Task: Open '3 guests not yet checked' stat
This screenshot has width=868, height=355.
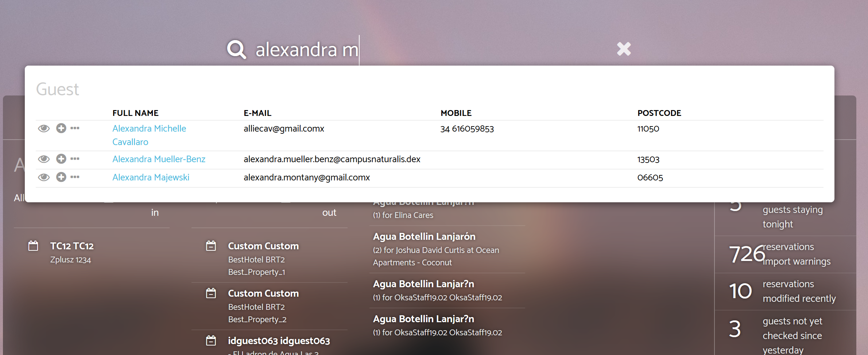Action: pos(785,333)
